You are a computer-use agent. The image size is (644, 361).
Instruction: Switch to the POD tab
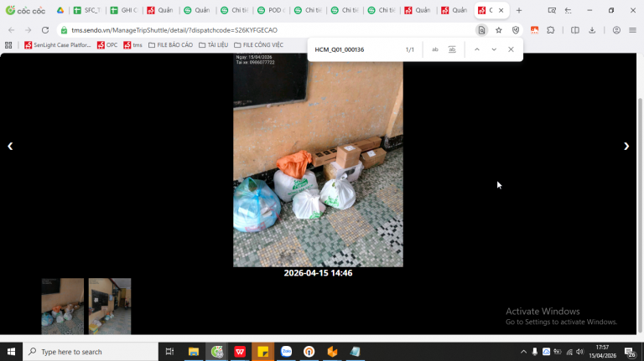(271, 10)
